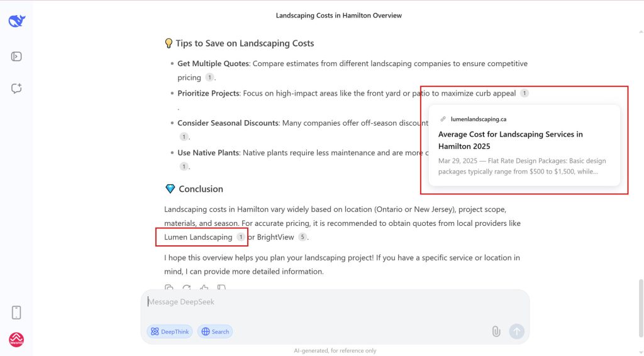Click citation 1 after Get Multiple Quotes tip
644x356 pixels.
point(209,77)
